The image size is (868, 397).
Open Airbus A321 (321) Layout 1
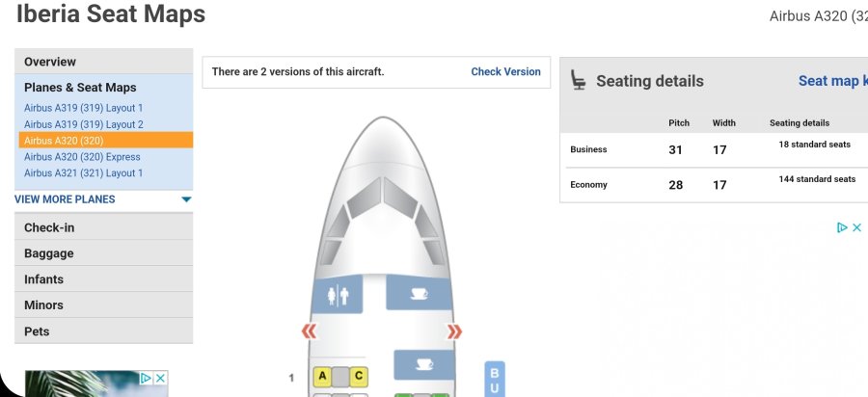[83, 173]
